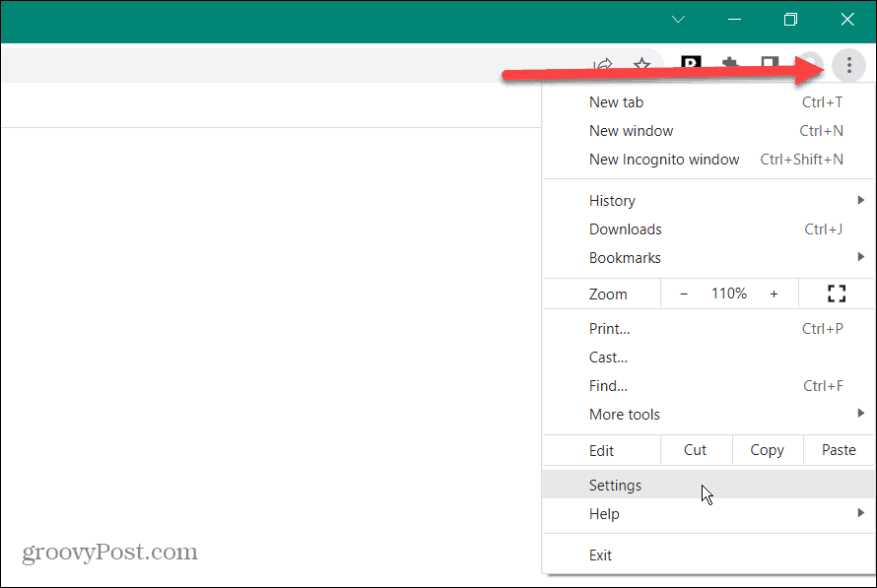Exit Chrome via Exit item
This screenshot has width=877, height=588.
[708, 555]
